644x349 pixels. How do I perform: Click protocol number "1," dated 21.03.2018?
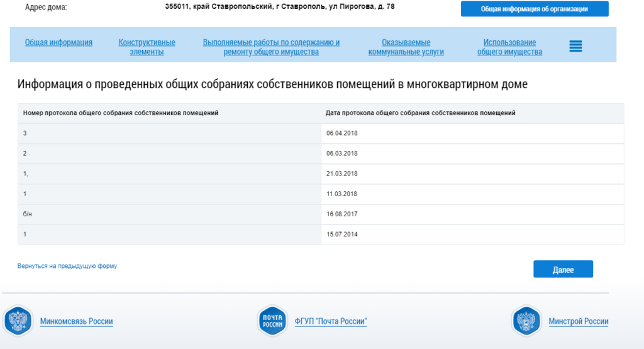pos(169,174)
